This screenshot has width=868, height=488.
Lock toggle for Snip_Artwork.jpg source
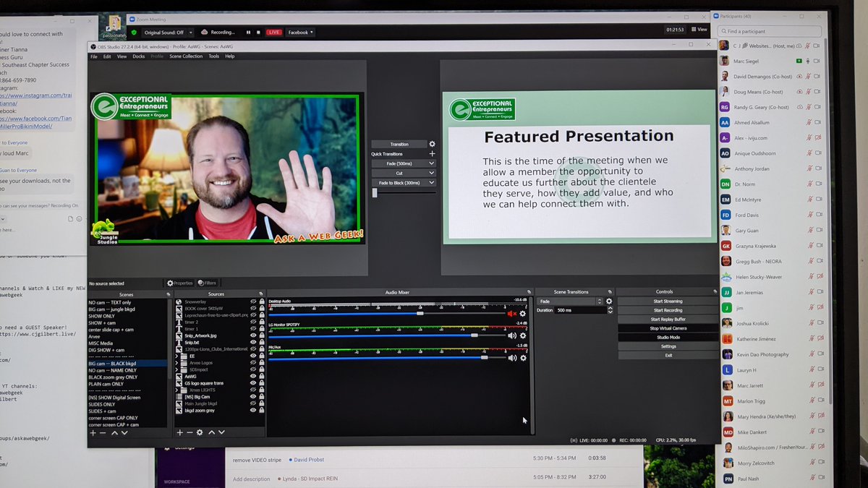(x=262, y=335)
